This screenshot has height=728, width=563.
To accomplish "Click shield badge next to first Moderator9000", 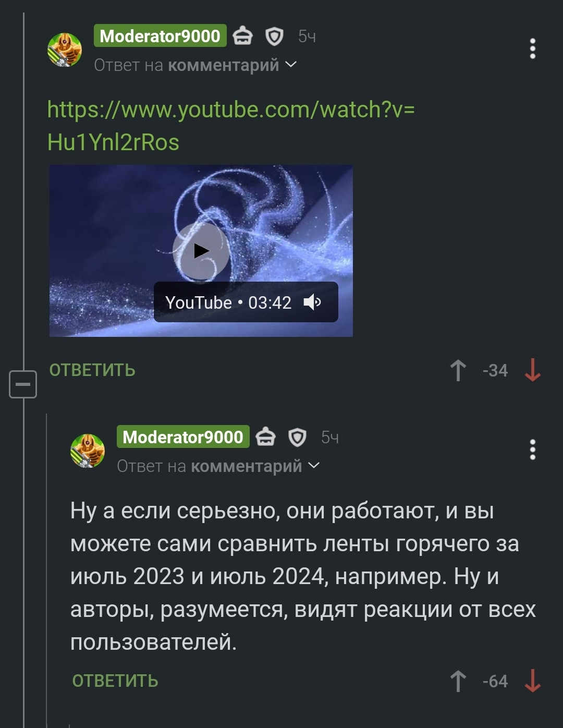I will pos(274,37).
